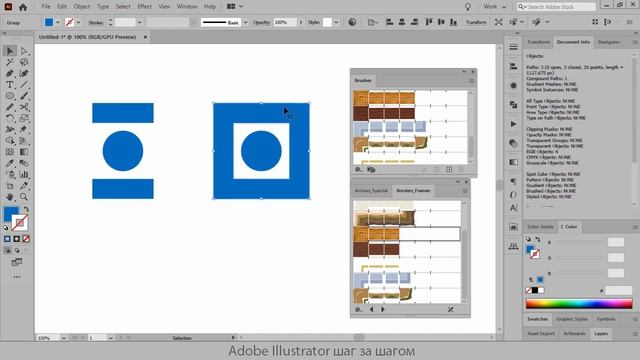Switch to the Navigator tab
This screenshot has height=360, width=640.
point(609,42)
